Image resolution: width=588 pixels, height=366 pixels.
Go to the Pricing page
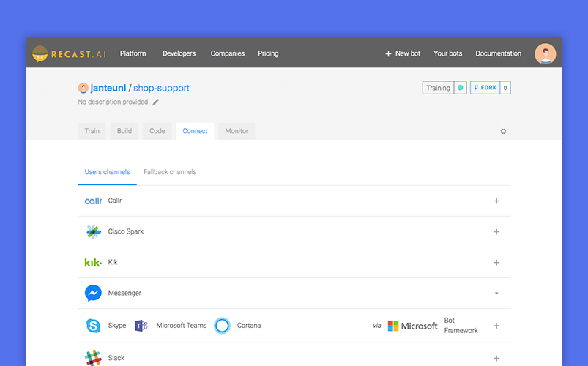[268, 53]
